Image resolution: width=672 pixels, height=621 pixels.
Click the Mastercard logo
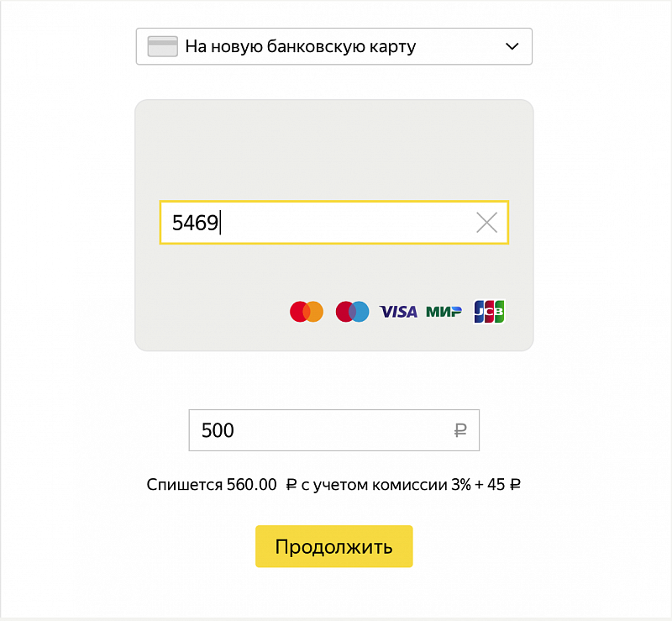coord(307,312)
